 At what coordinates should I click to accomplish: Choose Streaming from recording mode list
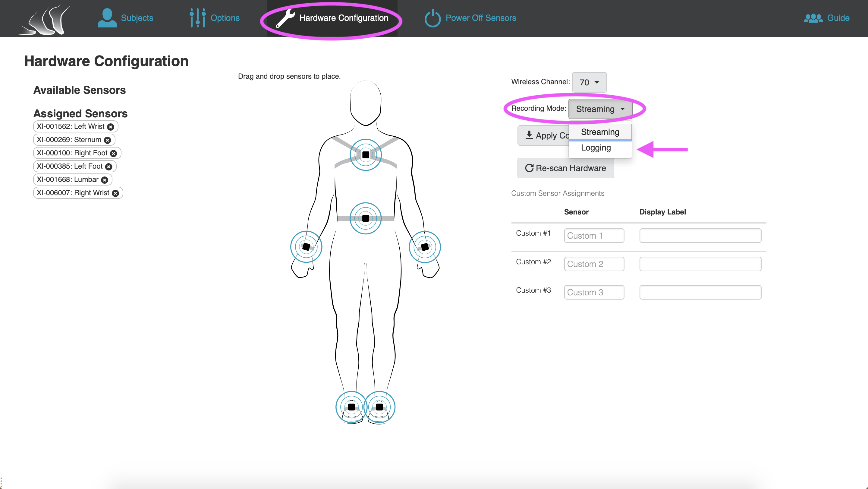tap(600, 132)
